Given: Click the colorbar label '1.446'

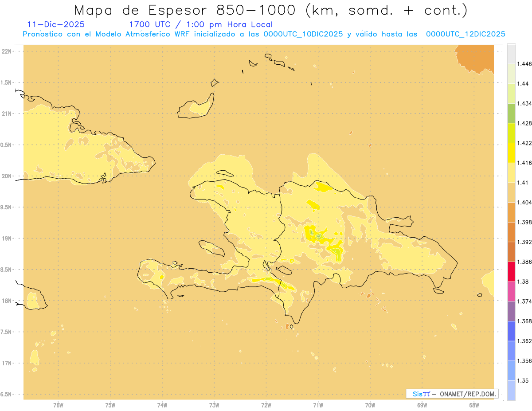Looking at the screenshot, I should [524, 64].
